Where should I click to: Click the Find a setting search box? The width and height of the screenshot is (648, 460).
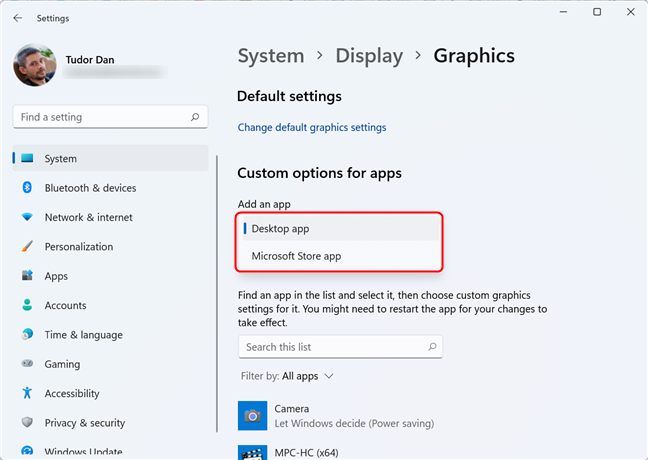(110, 117)
